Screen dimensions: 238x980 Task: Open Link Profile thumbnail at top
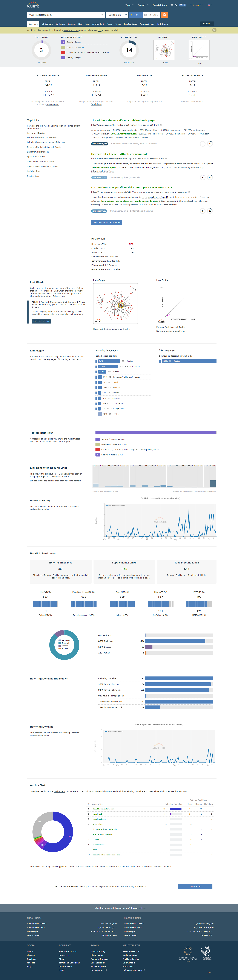[199, 50]
